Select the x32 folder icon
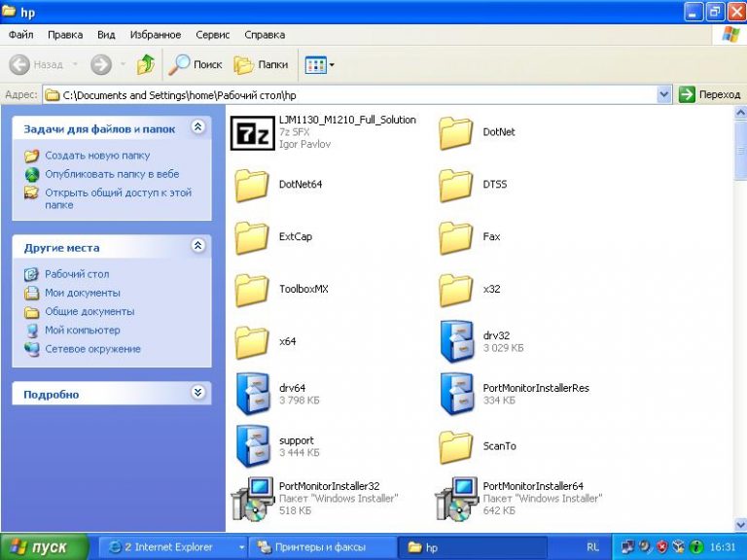Screen dimensions: 747x560 [x=456, y=290]
